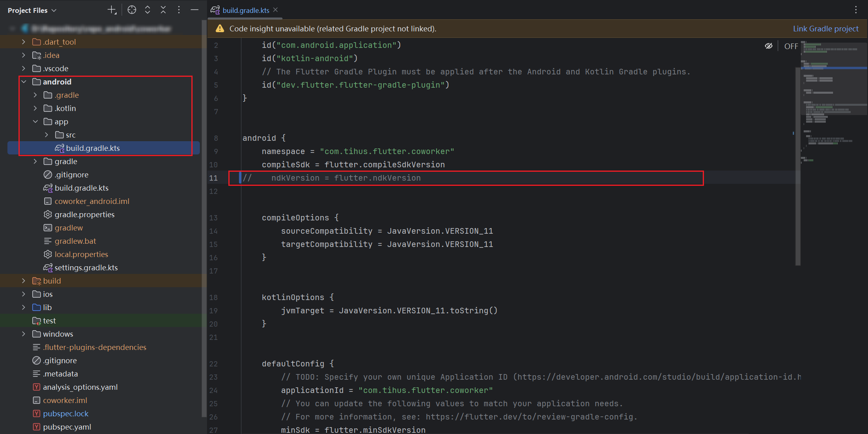Click the commented ndkVersion line
Image resolution: width=868 pixels, height=434 pixels.
tap(332, 178)
